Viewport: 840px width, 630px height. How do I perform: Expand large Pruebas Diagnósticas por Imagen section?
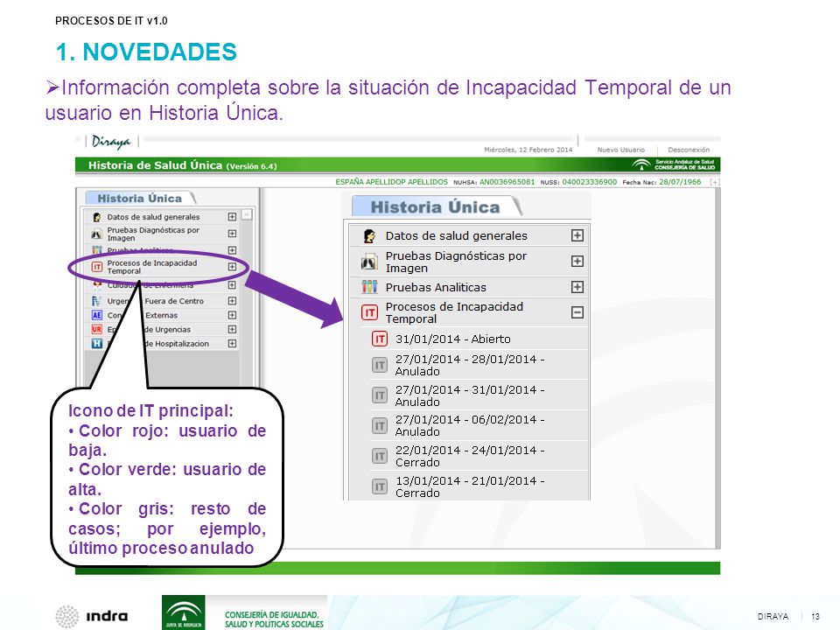tap(577, 262)
